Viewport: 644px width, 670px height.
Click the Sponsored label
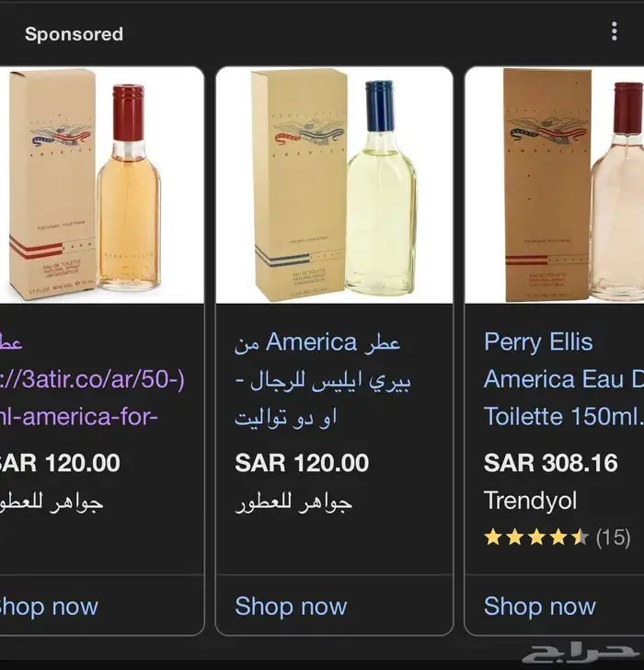[x=74, y=35]
